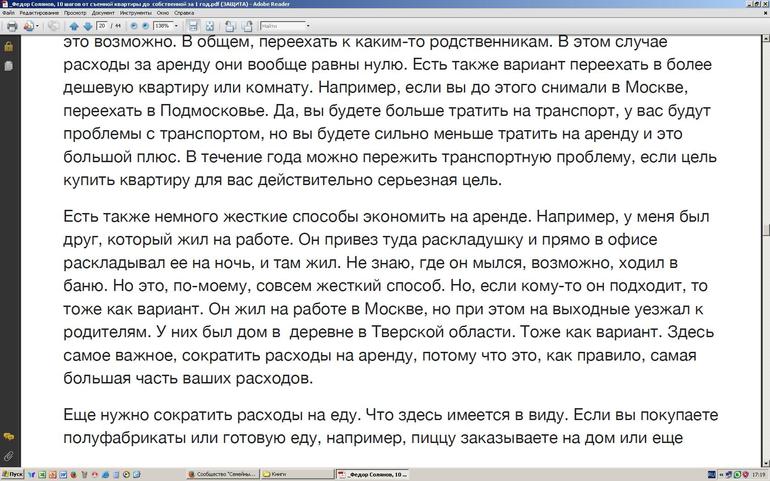Click the zoom in button
The image size is (770, 481).
pos(143,26)
